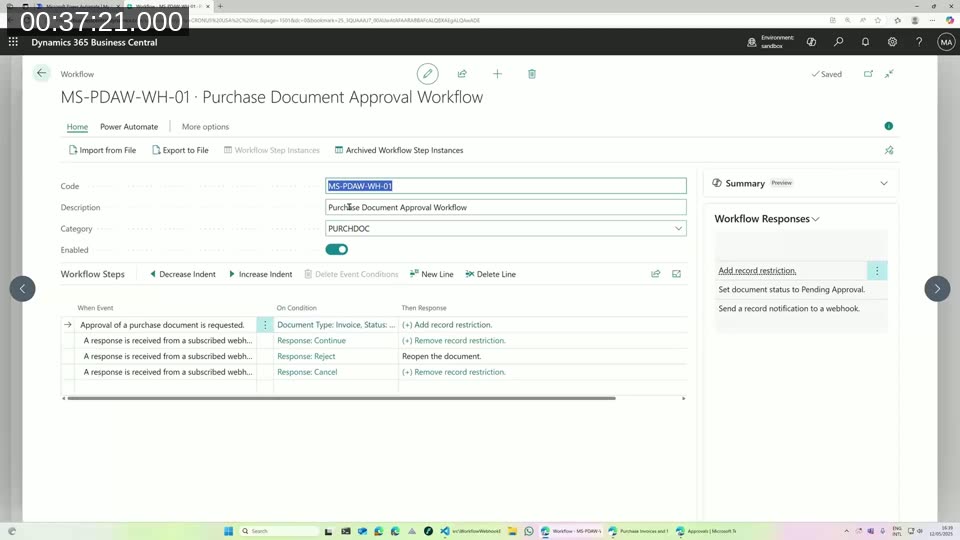
Task: Expand Workflow Steps part to full view
Action: 677,274
